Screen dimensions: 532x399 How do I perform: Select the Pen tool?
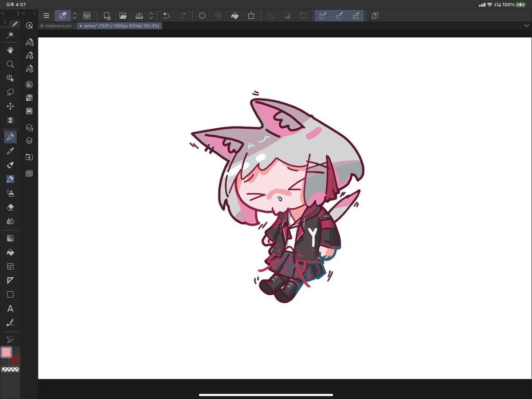[x=10, y=137]
